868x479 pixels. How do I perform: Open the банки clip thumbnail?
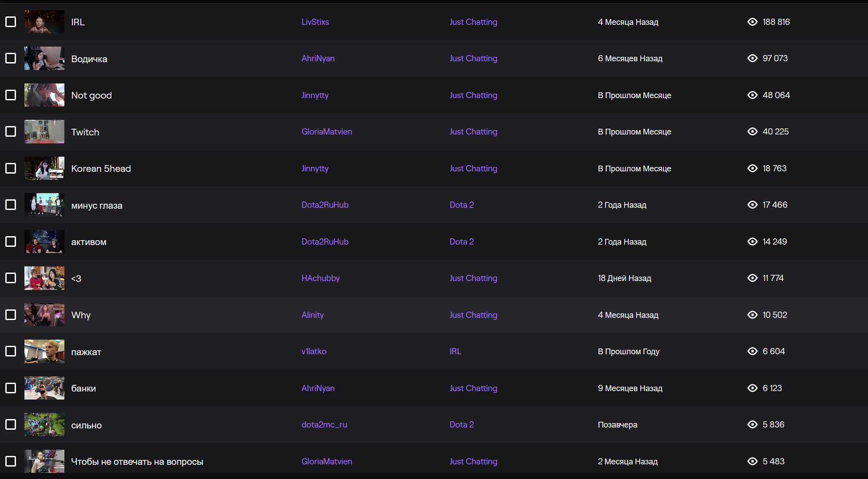tap(44, 388)
